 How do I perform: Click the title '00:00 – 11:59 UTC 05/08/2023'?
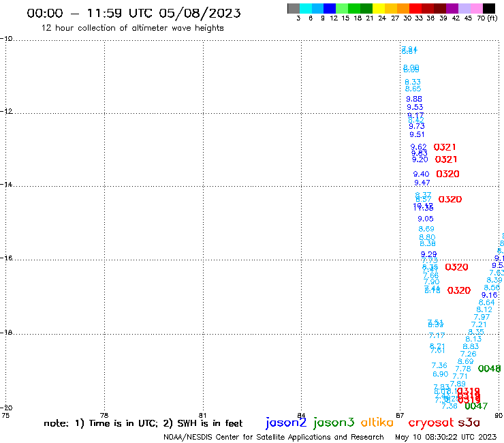133,13
